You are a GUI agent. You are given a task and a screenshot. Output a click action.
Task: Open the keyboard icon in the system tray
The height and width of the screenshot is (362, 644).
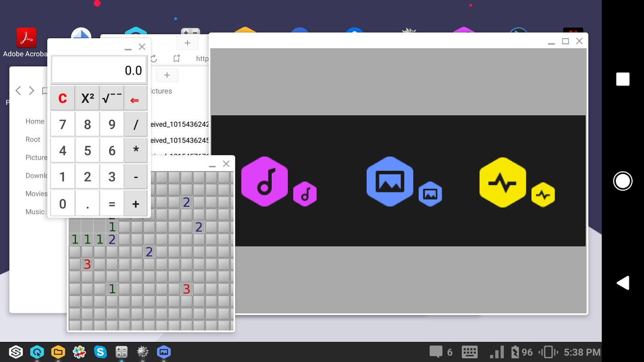(x=469, y=352)
